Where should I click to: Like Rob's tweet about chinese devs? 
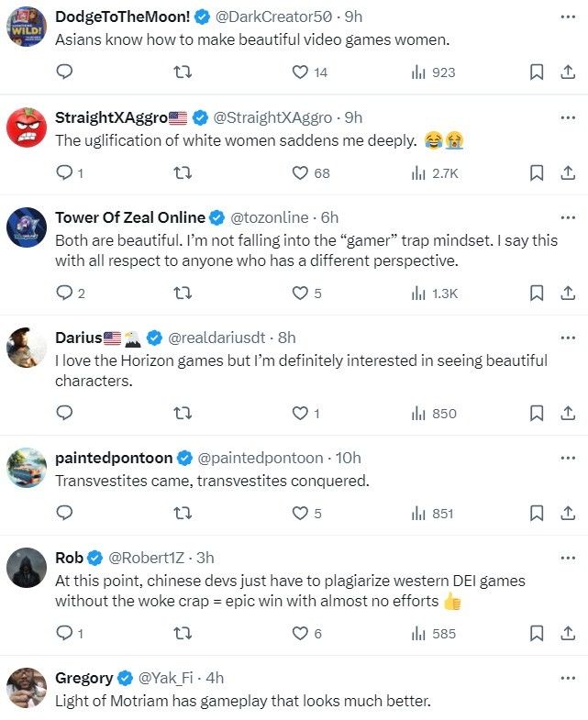300,634
